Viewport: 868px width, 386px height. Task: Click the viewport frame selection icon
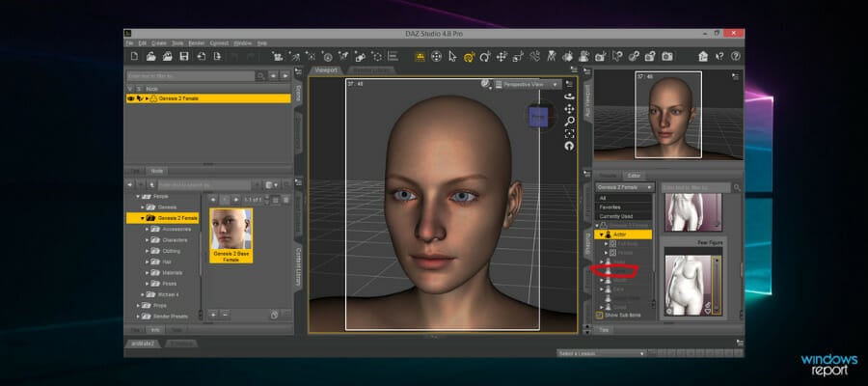569,133
